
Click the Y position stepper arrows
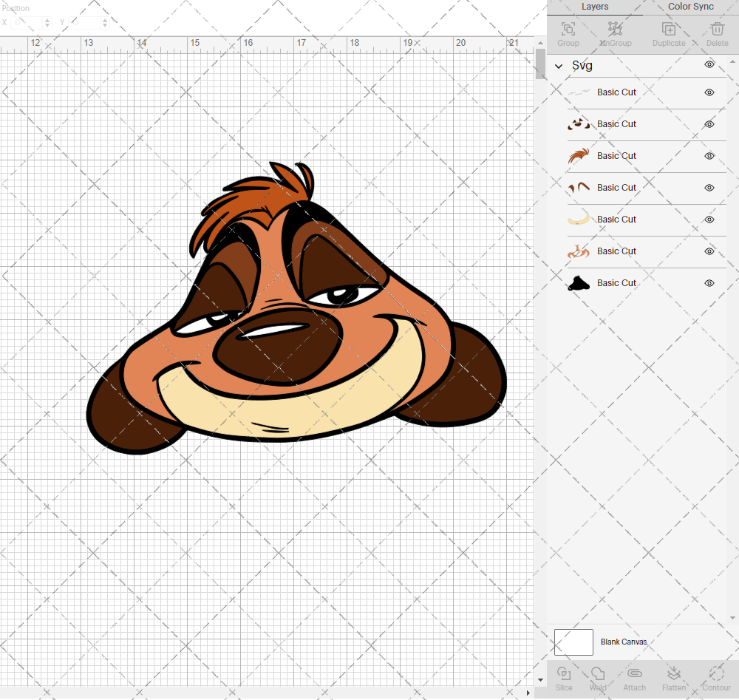click(x=105, y=22)
